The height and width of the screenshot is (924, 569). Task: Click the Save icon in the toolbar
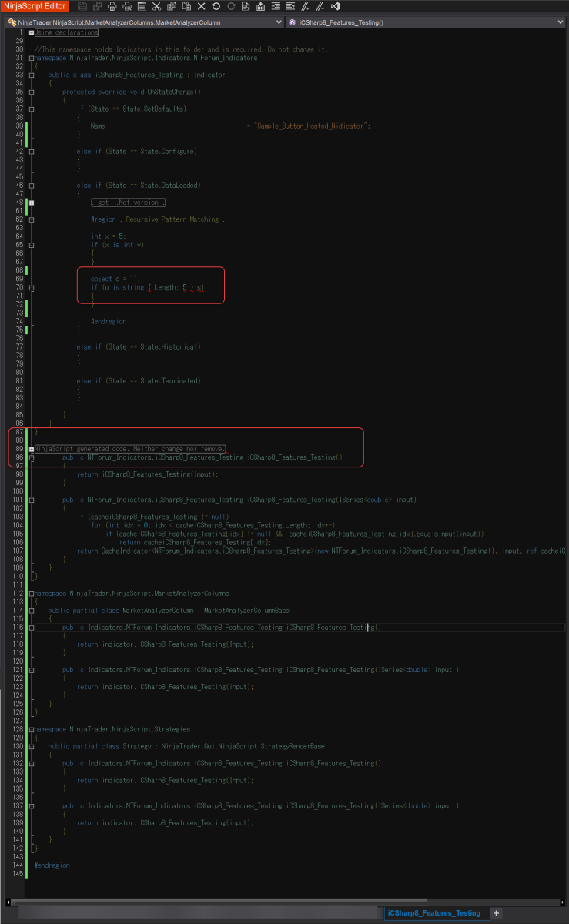[x=82, y=6]
